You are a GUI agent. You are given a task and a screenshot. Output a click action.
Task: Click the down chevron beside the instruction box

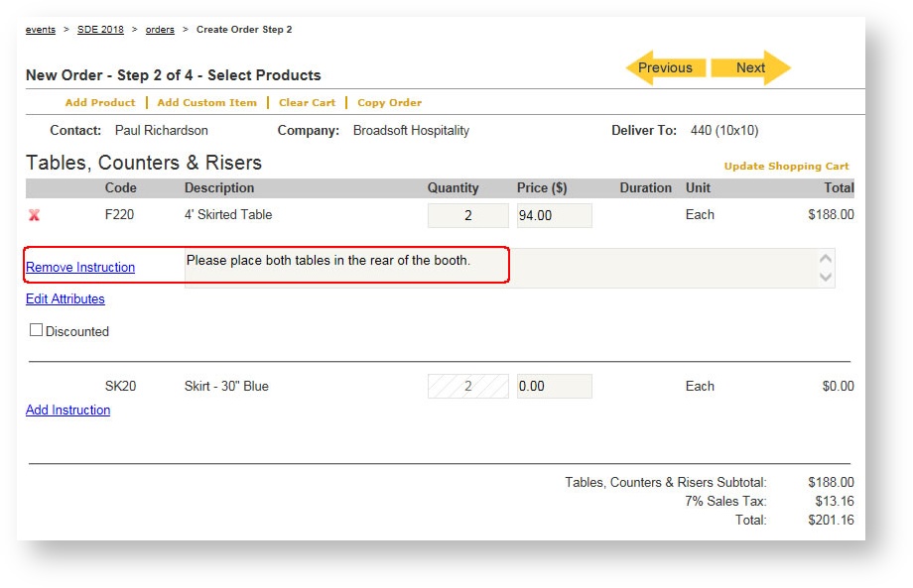[x=824, y=278]
